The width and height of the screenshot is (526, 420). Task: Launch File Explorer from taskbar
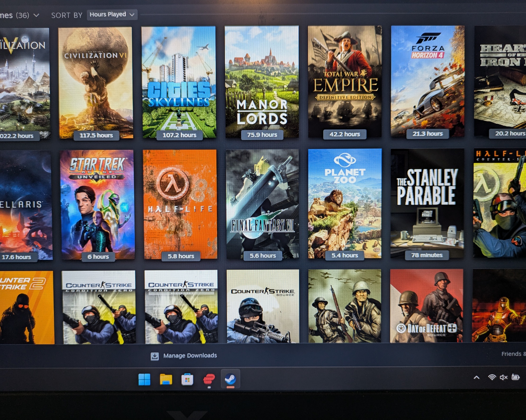(166, 379)
